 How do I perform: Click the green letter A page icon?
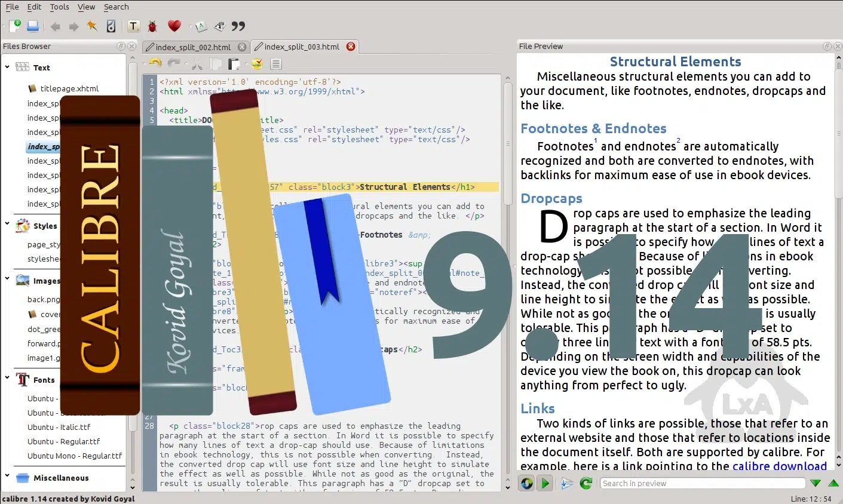coord(201,26)
